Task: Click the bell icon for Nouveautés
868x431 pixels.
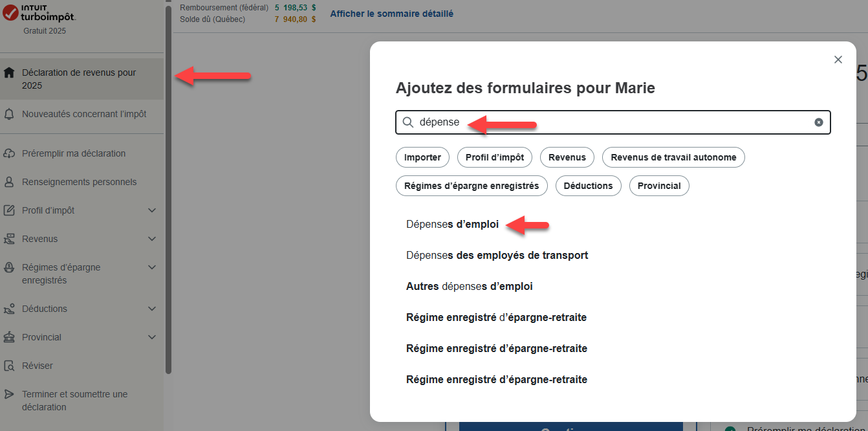Action: click(x=9, y=114)
